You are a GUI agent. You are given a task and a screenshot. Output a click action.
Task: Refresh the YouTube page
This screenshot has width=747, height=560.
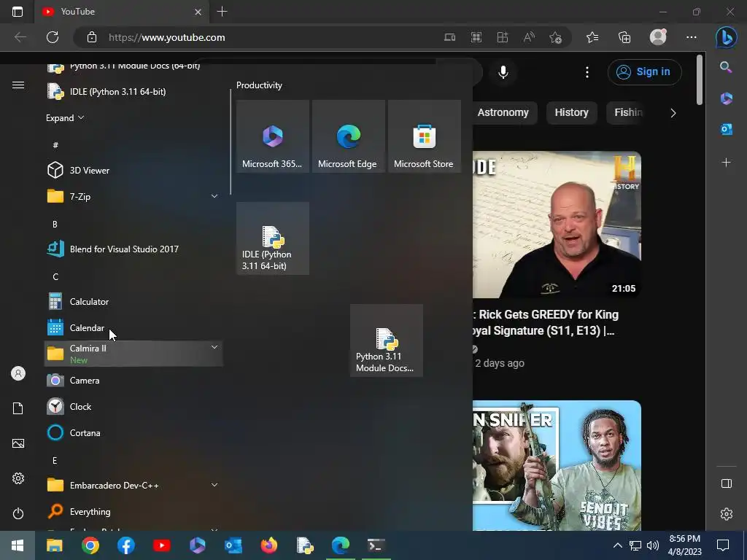pyautogui.click(x=53, y=37)
